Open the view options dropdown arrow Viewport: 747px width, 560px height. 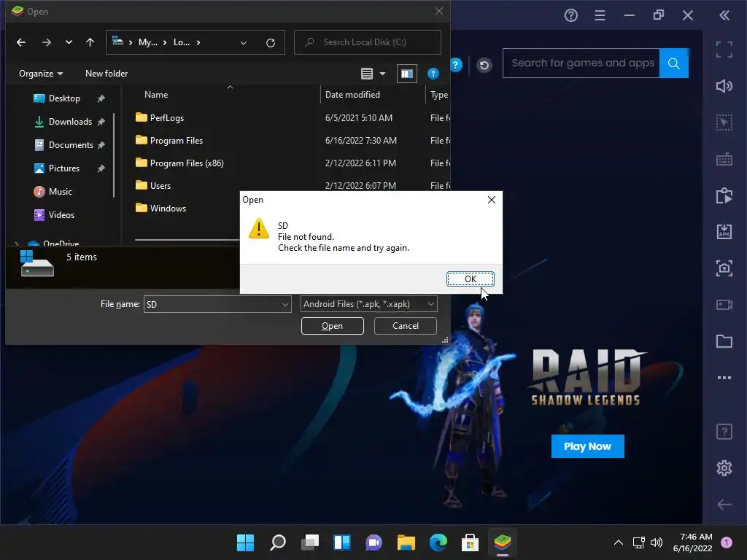click(x=382, y=74)
